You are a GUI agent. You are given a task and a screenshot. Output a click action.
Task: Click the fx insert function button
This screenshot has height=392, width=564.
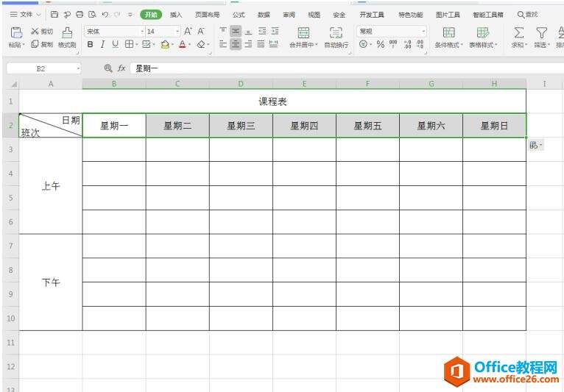click(121, 68)
